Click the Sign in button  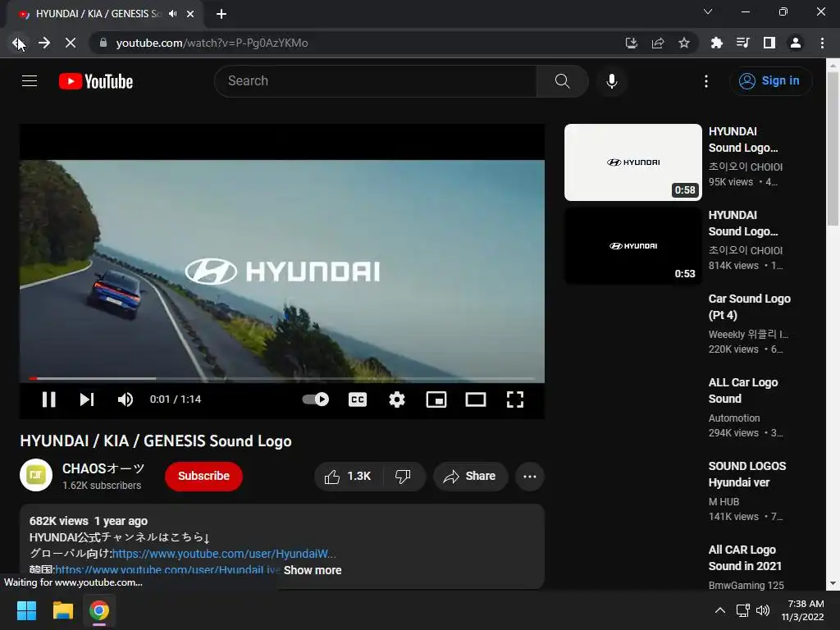point(770,81)
